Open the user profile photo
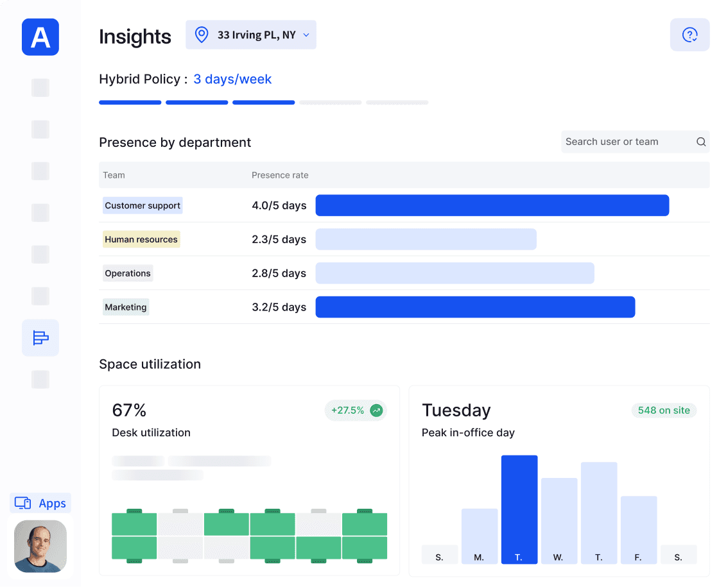Image resolution: width=728 pixels, height=587 pixels. 40,546
